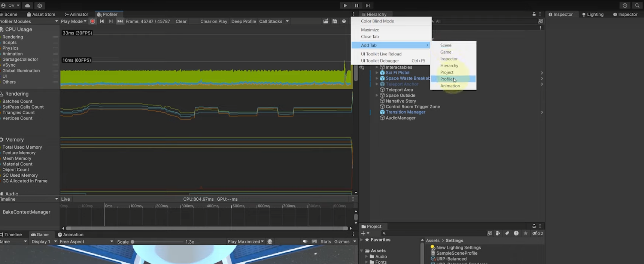Viewport: 644px width, 264px height.
Task: Open the Transition Manager prefab arrow
Action: 542,112
